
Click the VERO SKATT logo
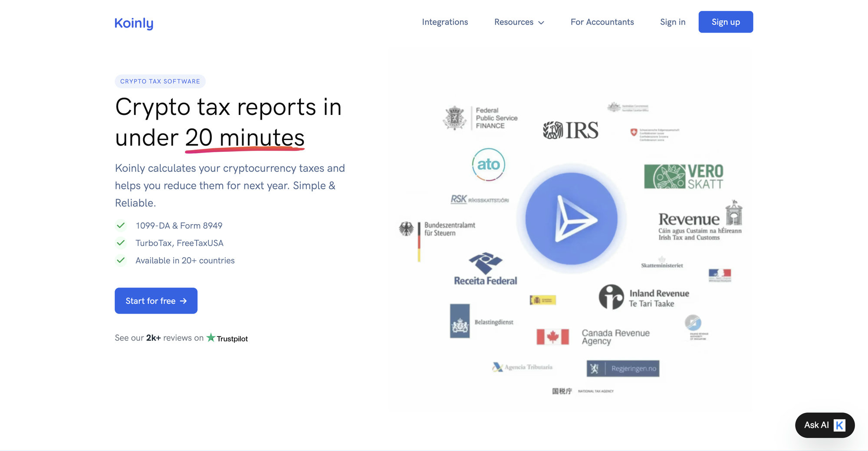[x=684, y=176]
